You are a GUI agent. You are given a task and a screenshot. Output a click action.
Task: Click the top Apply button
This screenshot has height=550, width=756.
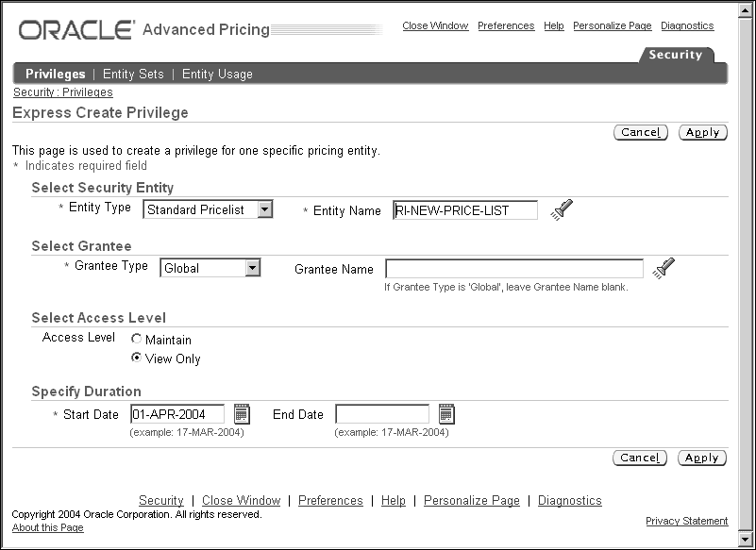click(x=702, y=133)
